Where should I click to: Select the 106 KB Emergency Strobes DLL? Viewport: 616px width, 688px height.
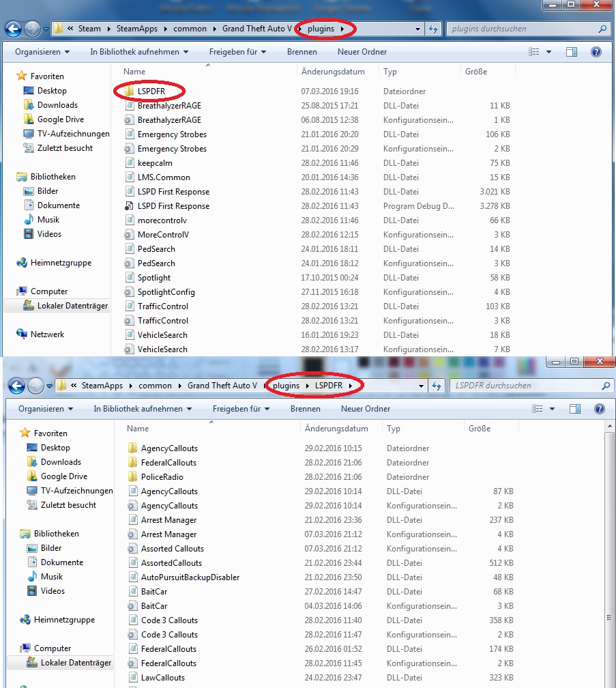pos(172,134)
